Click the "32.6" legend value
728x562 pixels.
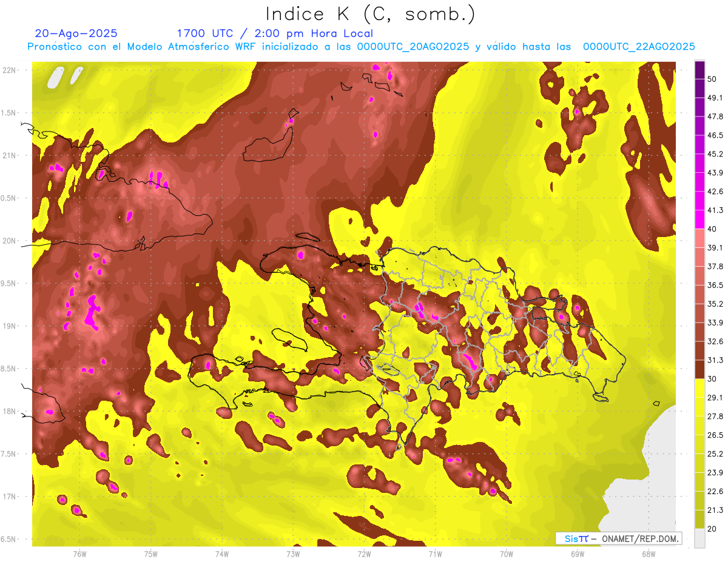pyautogui.click(x=715, y=341)
